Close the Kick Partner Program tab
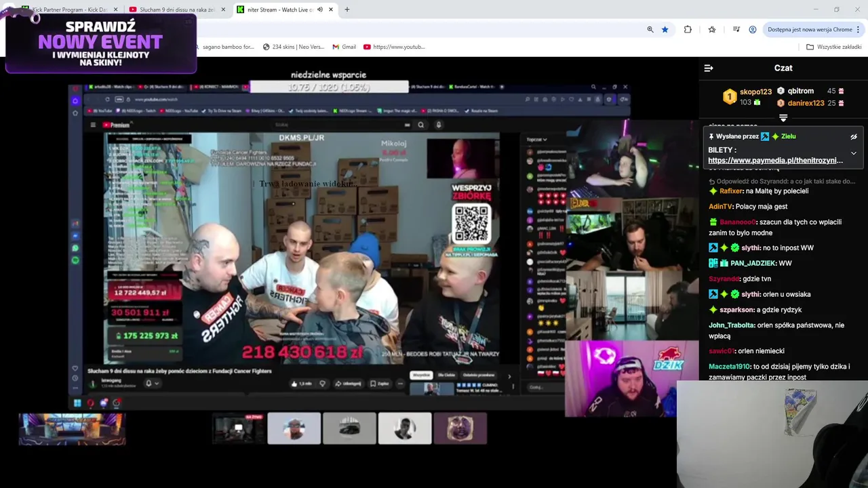868x488 pixels. click(115, 9)
